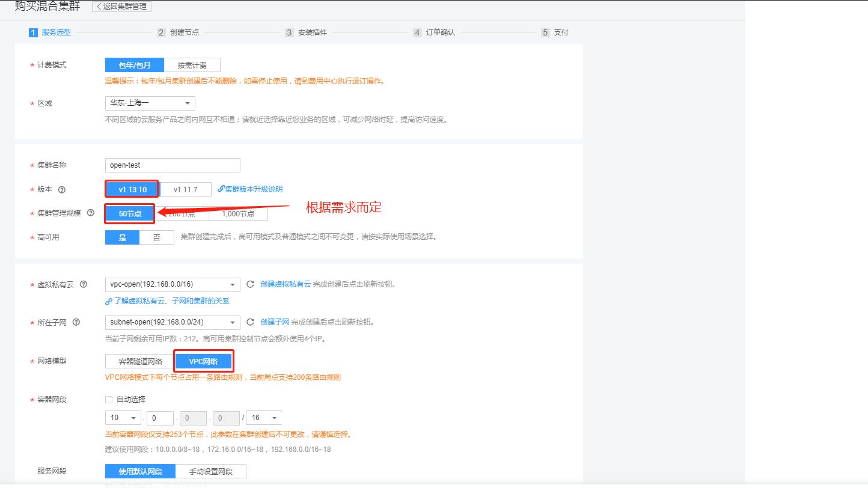The height and width of the screenshot is (488, 868).
Task: Click the help icon next to 集群管理规模
Action: (91, 213)
